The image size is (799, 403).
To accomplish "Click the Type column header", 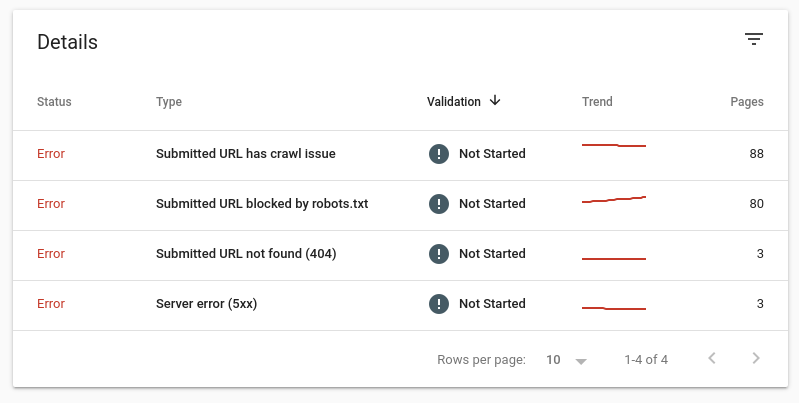I will coord(169,102).
